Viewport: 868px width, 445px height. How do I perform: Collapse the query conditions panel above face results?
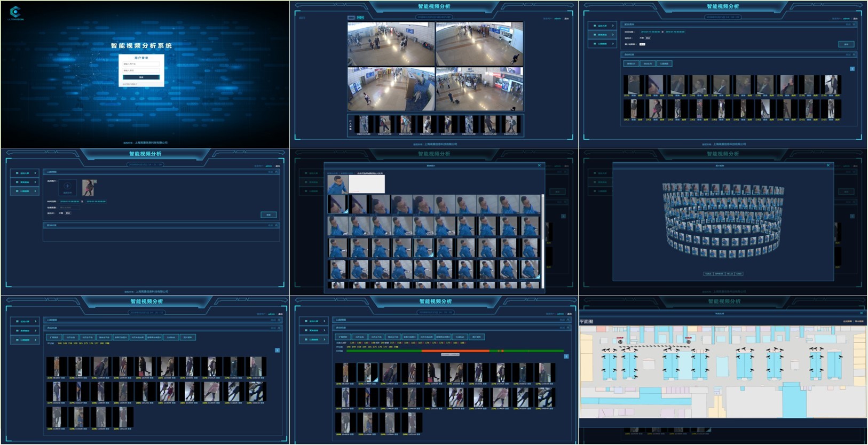(854, 25)
